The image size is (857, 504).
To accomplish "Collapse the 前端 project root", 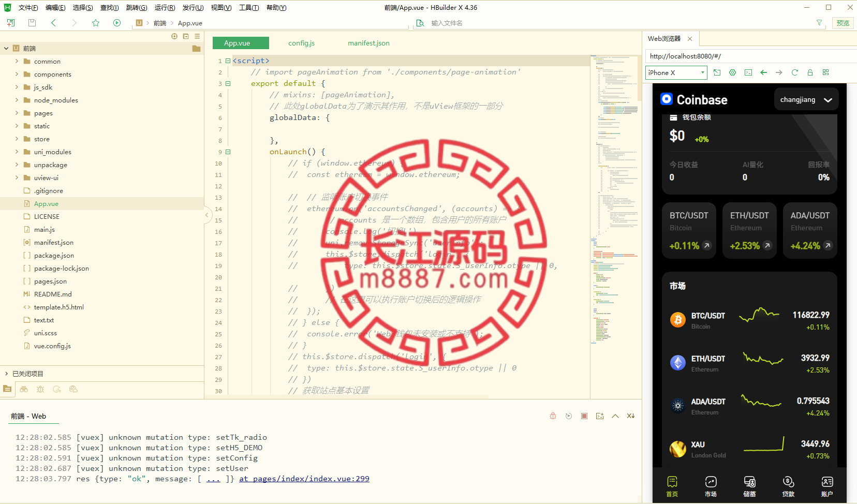I will 6,48.
